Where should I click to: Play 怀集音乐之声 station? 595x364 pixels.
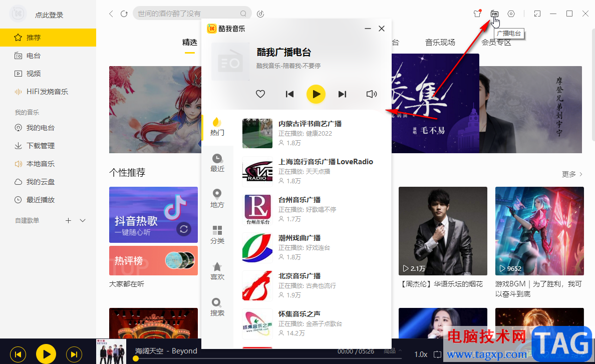[313, 324]
